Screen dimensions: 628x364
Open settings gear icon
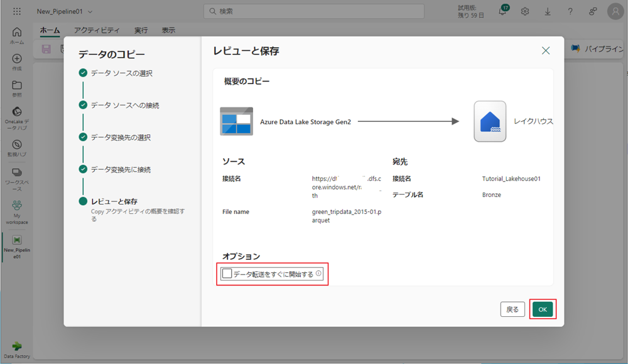[x=525, y=11]
